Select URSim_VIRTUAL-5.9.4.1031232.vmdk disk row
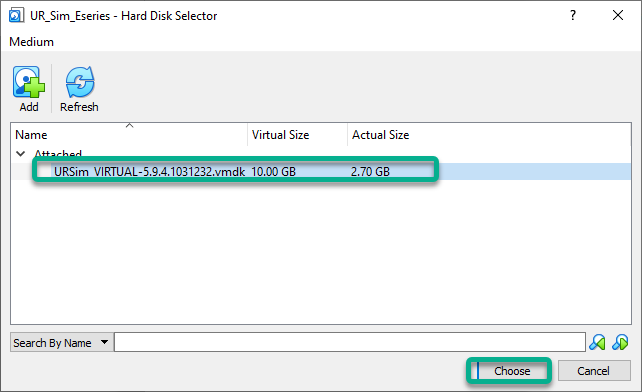This screenshot has height=392, width=642. (321, 171)
